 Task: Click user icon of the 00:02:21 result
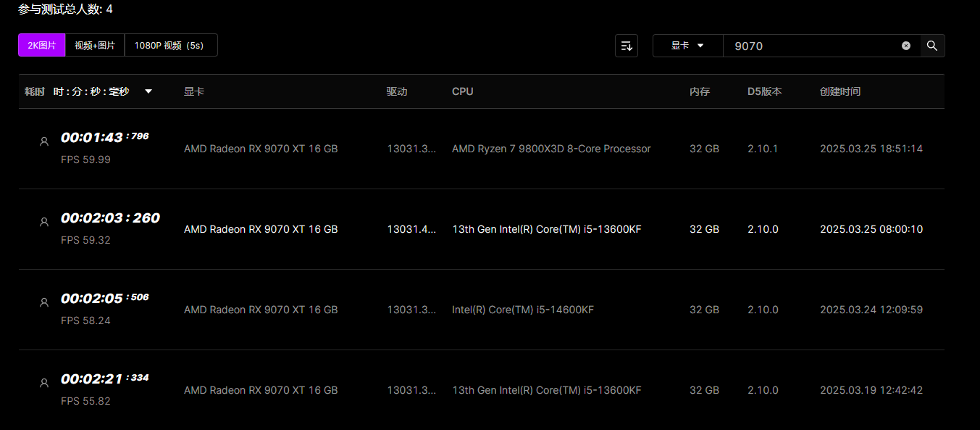tap(43, 383)
